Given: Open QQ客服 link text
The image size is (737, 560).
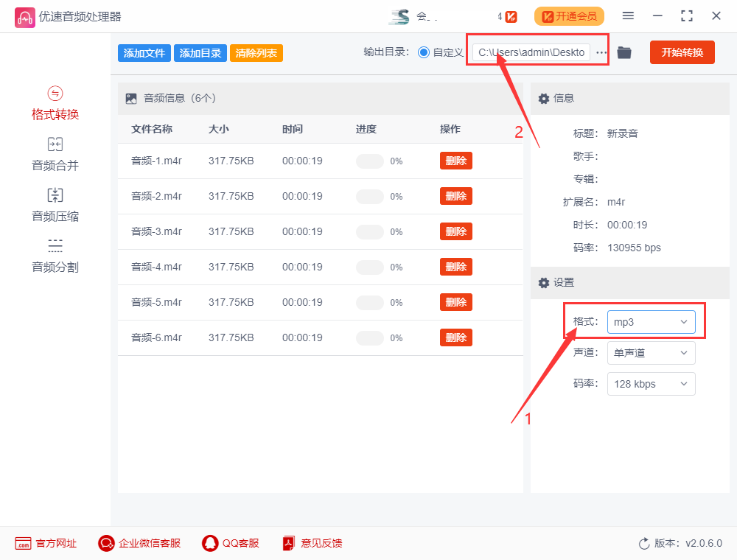Looking at the screenshot, I should (241, 544).
